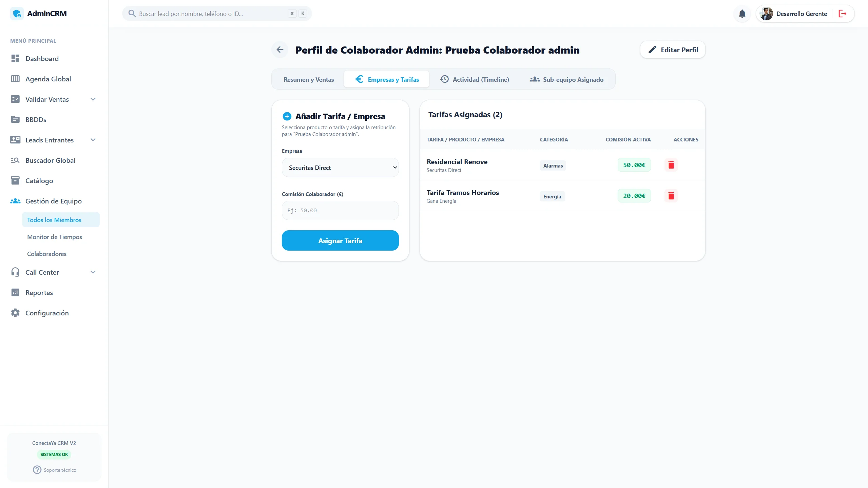This screenshot has width=868, height=488.
Task: Click the Alarmas category tag
Action: pos(553,165)
